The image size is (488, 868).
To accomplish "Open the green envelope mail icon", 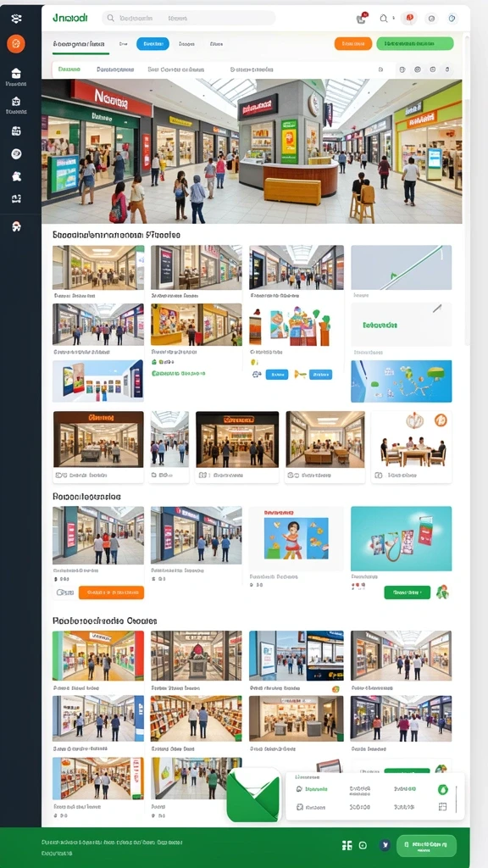I will click(x=253, y=795).
